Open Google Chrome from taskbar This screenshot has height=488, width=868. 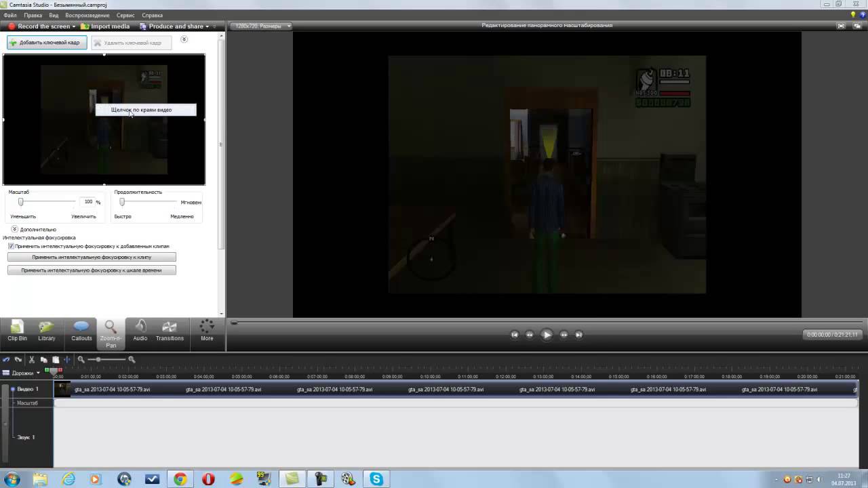click(180, 479)
